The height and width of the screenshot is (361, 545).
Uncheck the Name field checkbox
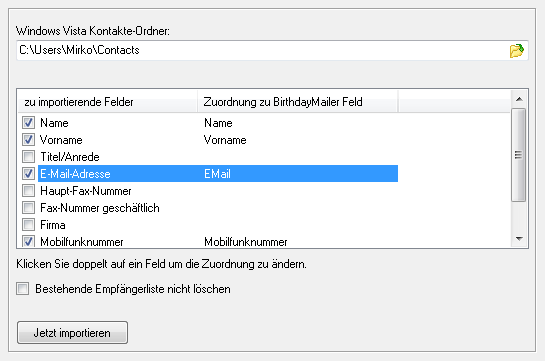point(28,123)
